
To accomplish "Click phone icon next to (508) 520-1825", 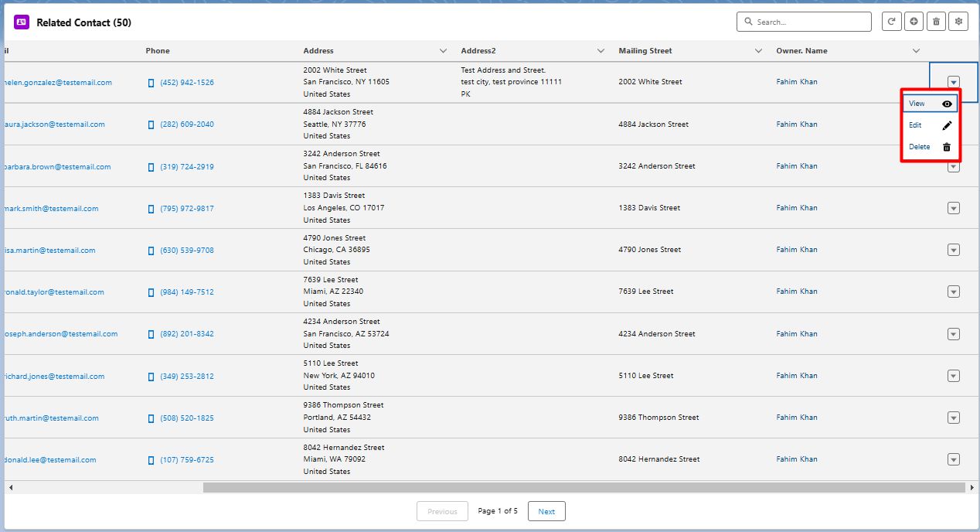I will pyautogui.click(x=151, y=418).
